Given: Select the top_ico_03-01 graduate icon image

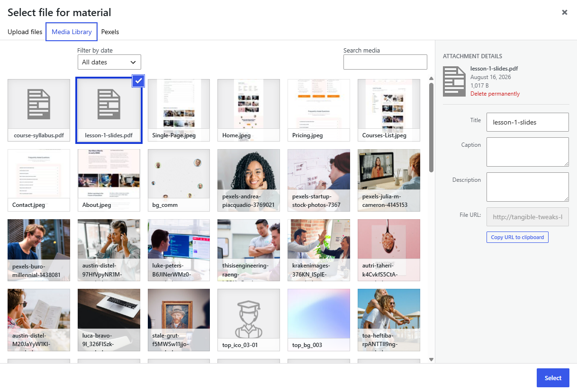Looking at the screenshot, I should click(x=249, y=320).
